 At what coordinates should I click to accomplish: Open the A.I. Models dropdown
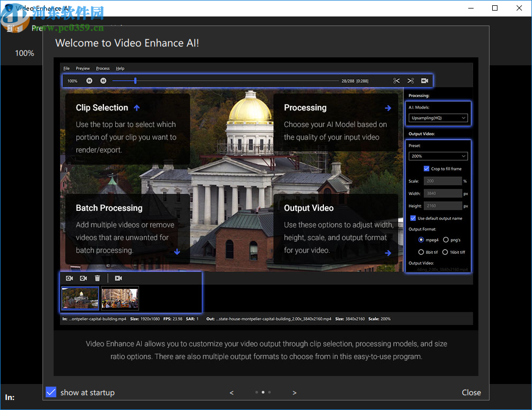coord(437,118)
